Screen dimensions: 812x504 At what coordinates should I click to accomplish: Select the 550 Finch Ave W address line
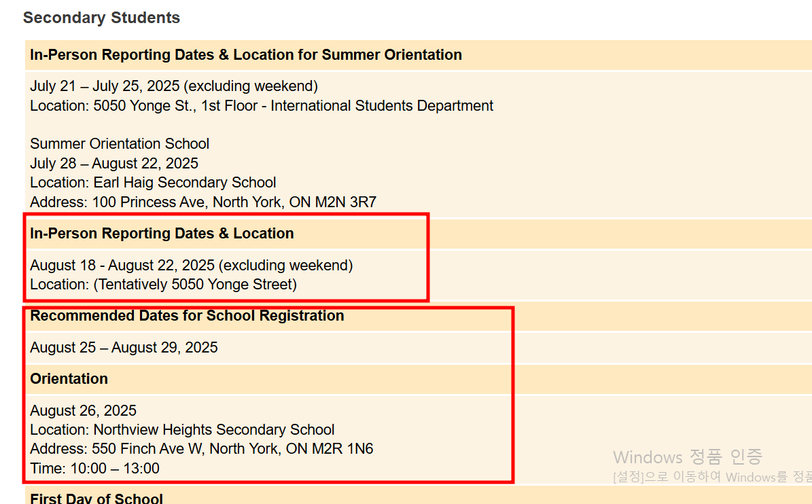point(201,449)
